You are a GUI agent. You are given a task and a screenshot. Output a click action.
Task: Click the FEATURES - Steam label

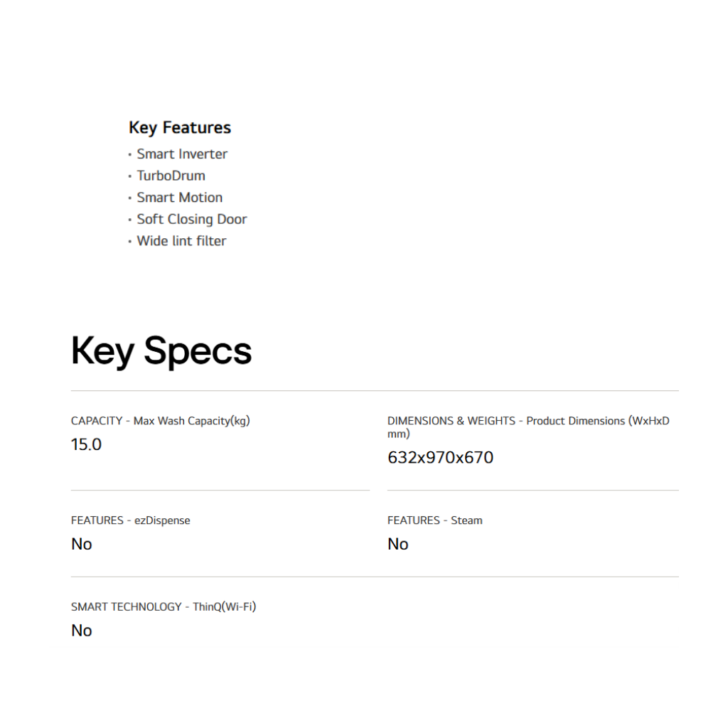point(434,520)
